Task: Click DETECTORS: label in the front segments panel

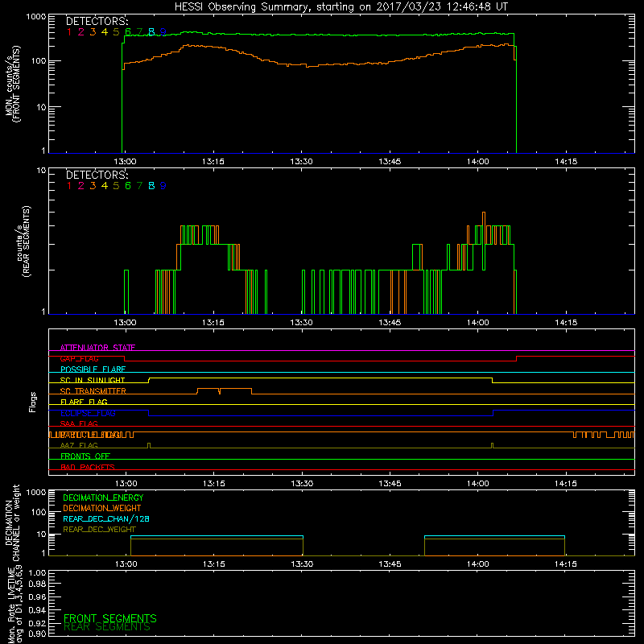Action: (97, 22)
